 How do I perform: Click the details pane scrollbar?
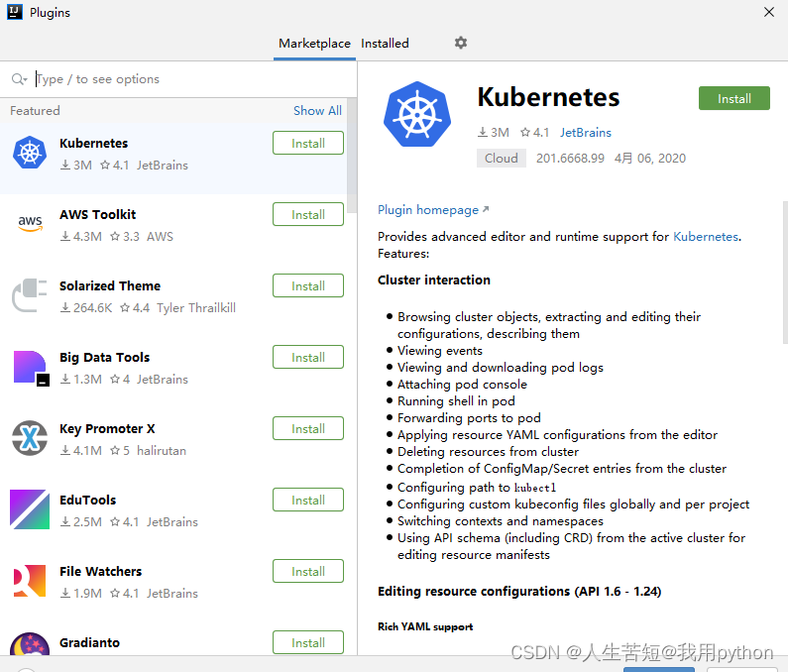pyautogui.click(x=785, y=272)
